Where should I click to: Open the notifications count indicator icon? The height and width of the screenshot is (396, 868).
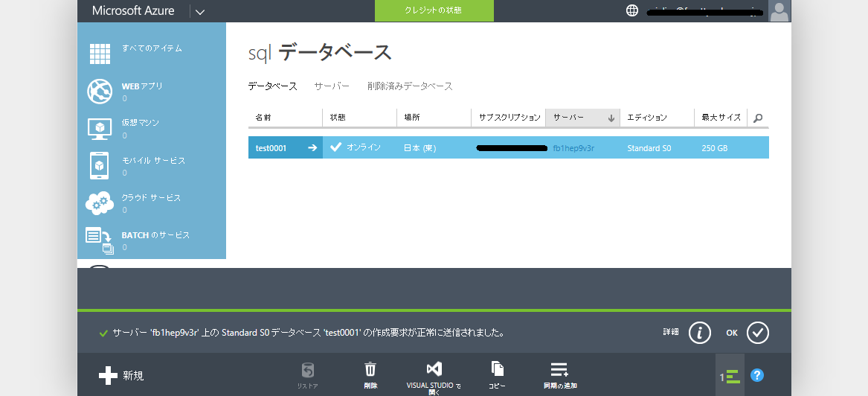pos(730,377)
